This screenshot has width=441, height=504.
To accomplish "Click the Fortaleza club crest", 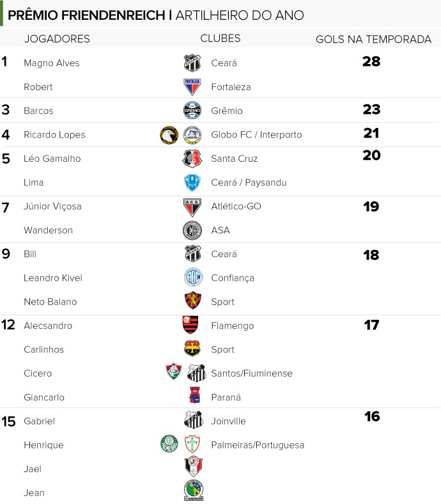I will (192, 87).
